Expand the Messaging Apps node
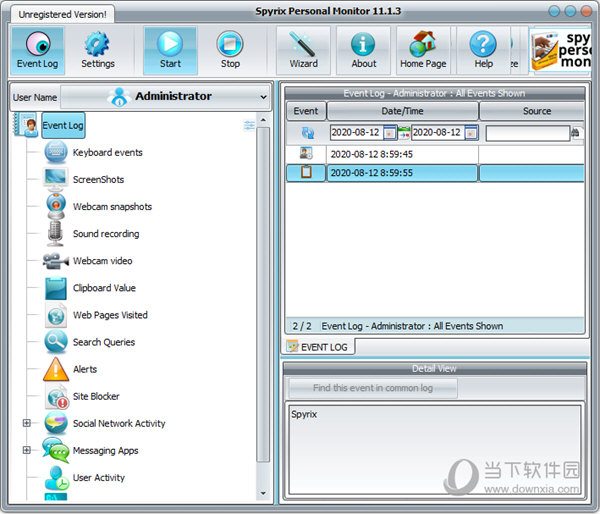The width and height of the screenshot is (600, 514). tap(26, 450)
